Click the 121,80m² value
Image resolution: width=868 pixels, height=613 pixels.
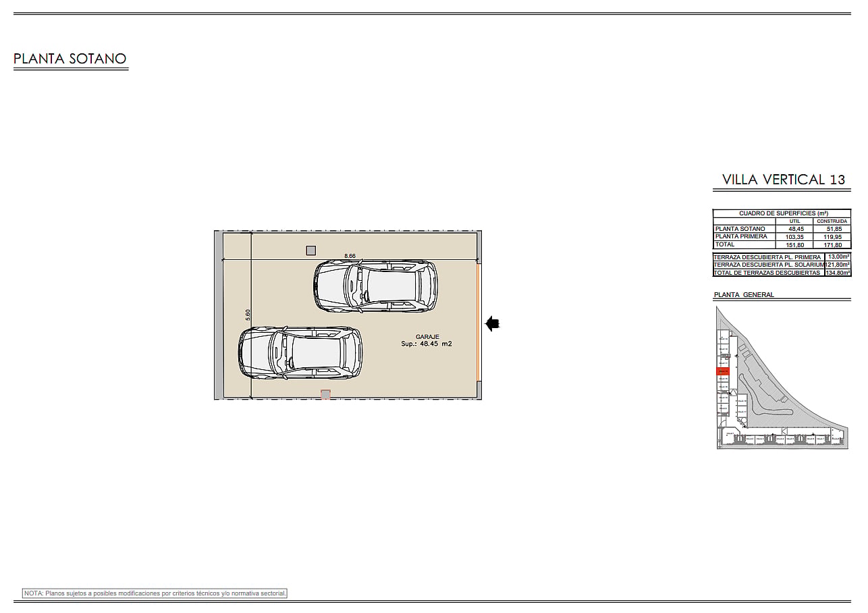(x=838, y=265)
